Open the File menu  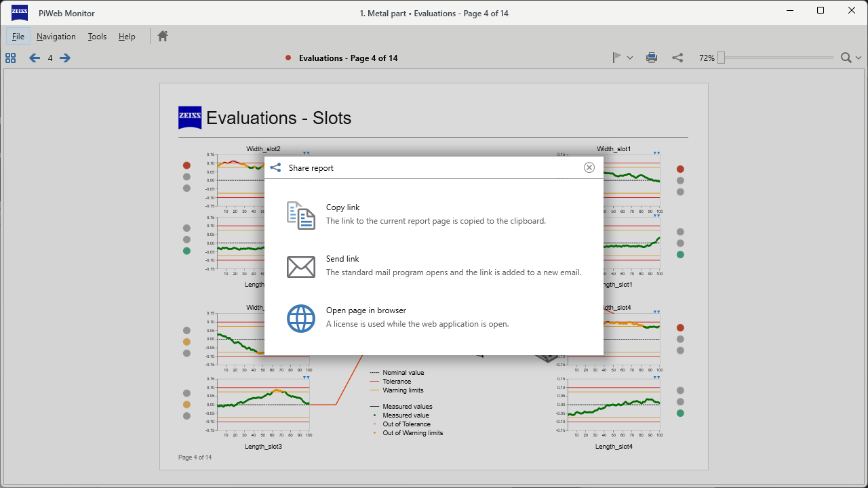click(18, 36)
